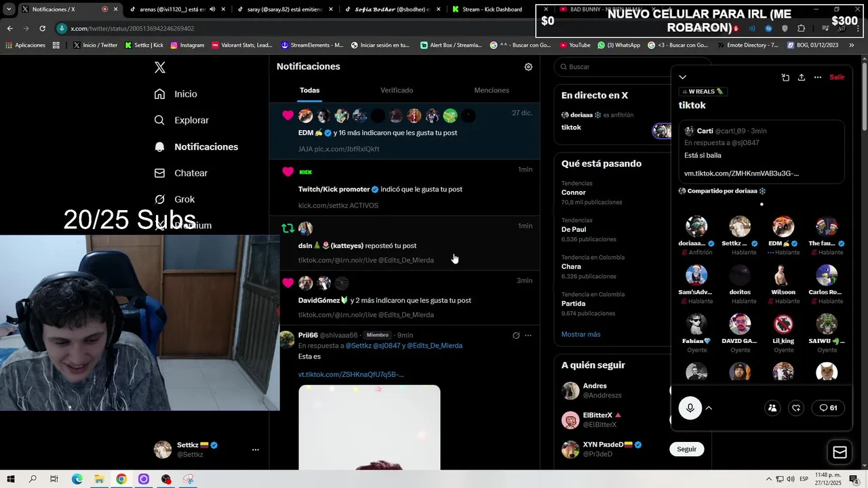Open Windows Start menu
Screen dimensions: 868x488
pos(10,479)
